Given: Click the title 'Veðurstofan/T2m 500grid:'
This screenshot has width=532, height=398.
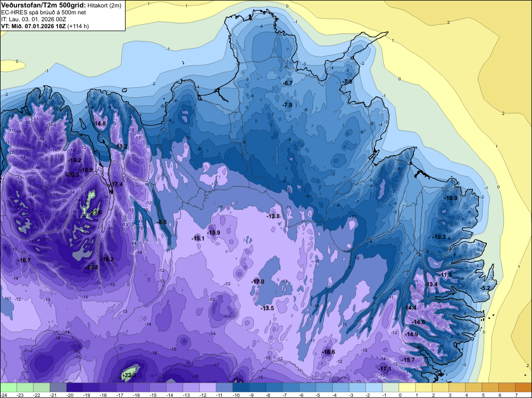Looking at the screenshot, I should pos(44,5).
